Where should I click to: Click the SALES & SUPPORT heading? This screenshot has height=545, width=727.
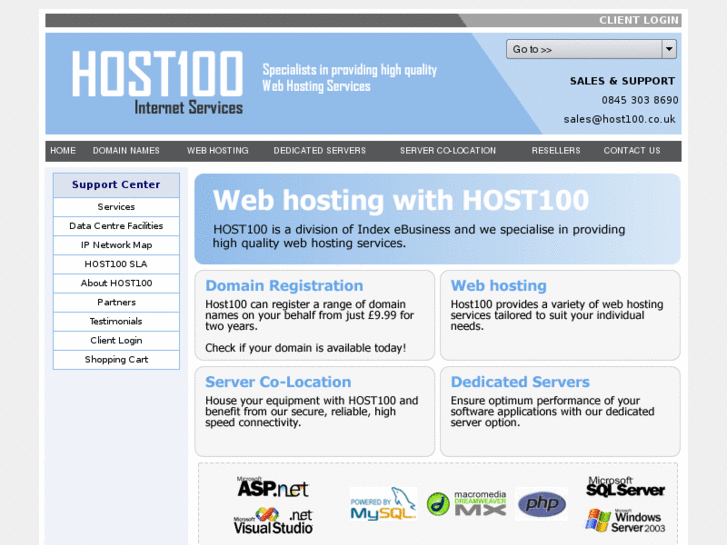(622, 81)
